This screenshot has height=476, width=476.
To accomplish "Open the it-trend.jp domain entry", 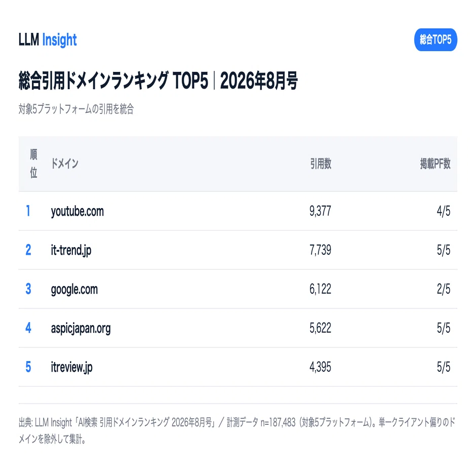I will tap(71, 251).
